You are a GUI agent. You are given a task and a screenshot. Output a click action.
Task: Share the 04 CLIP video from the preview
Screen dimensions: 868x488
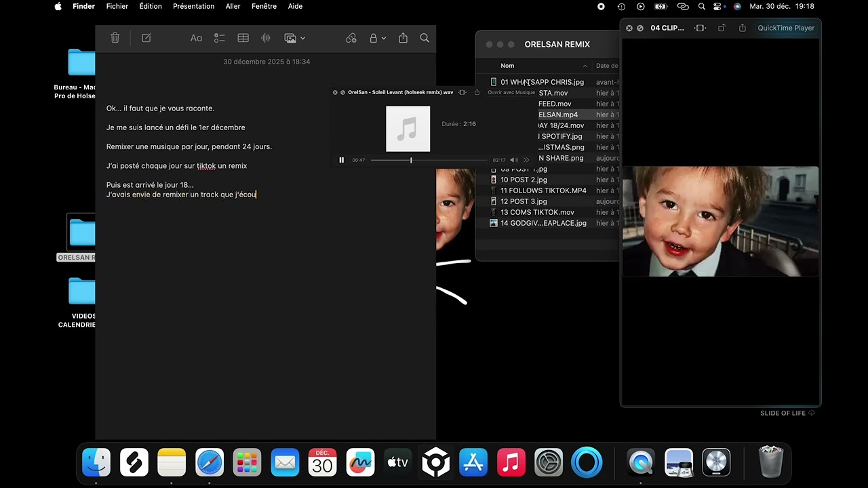point(743,28)
